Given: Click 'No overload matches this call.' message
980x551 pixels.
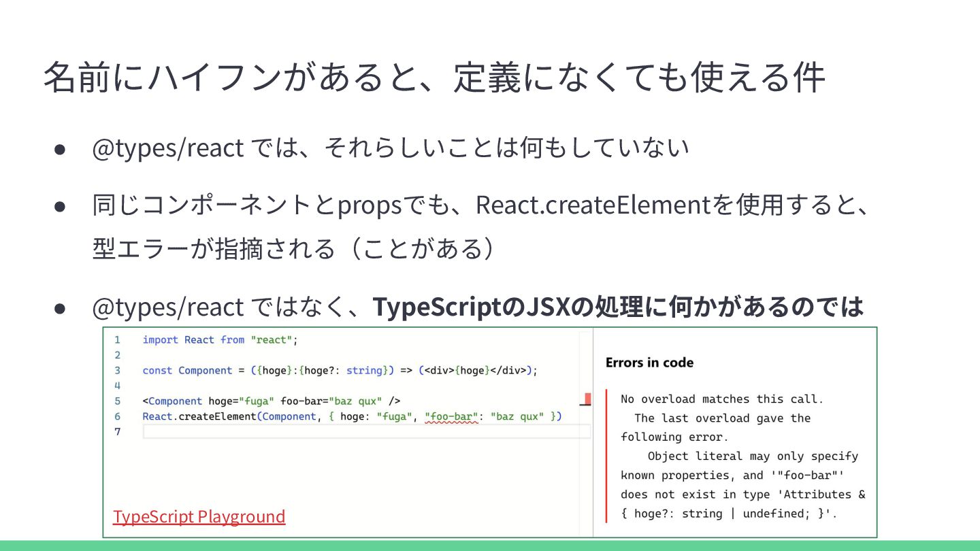Looking at the screenshot, I should point(722,399).
